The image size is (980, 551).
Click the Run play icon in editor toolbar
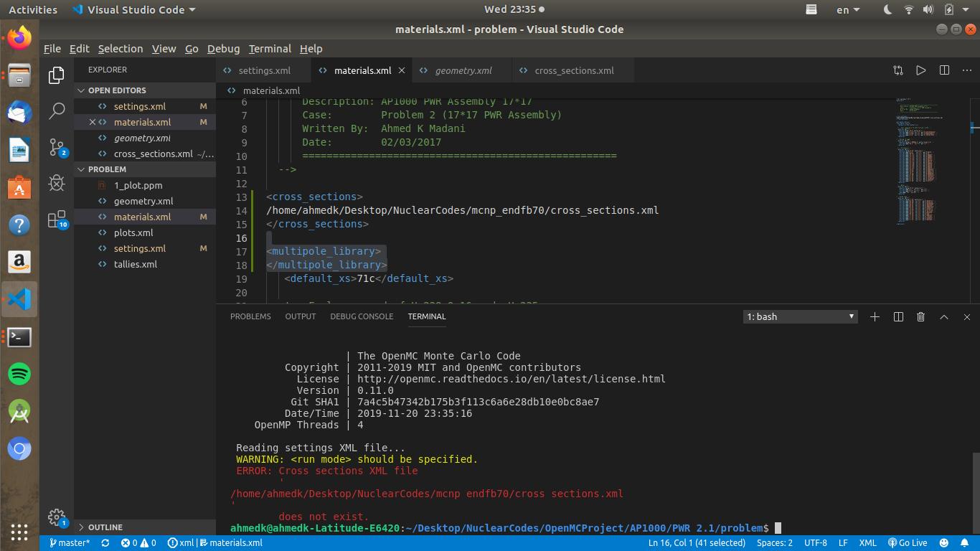[x=920, y=70]
